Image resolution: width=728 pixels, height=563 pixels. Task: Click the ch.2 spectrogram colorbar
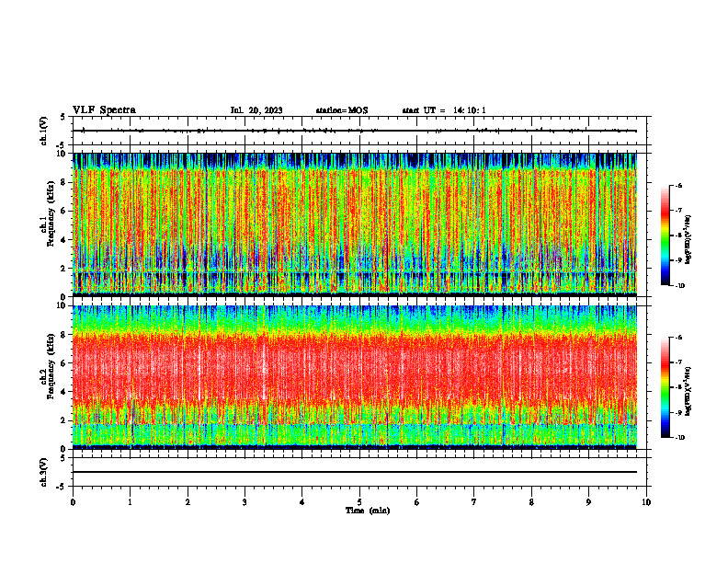[665, 387]
